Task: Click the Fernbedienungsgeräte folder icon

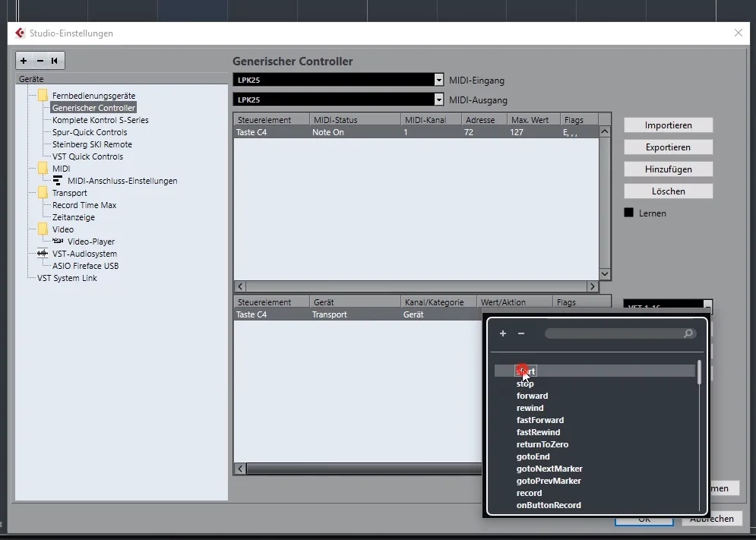Action: coord(43,95)
